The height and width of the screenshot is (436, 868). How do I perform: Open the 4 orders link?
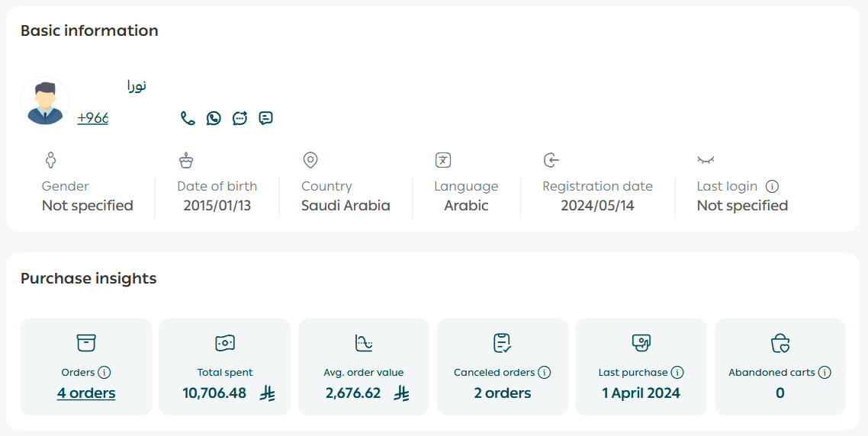pyautogui.click(x=86, y=393)
